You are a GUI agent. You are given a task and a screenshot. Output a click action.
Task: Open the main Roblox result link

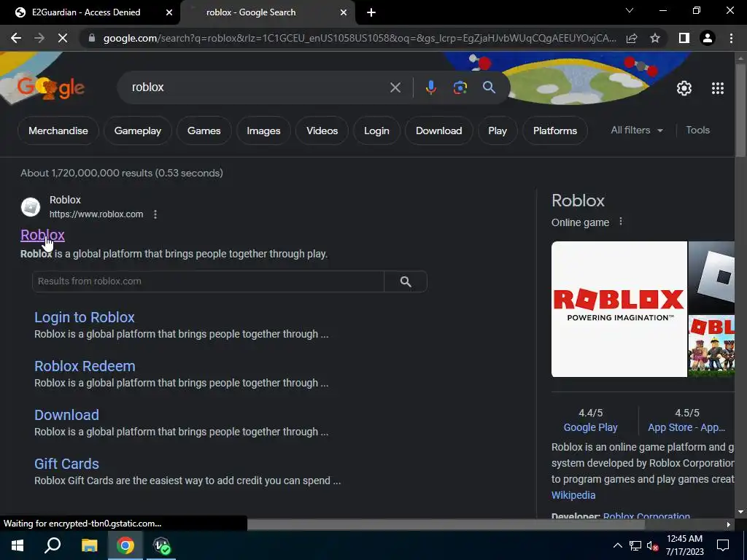tap(42, 235)
